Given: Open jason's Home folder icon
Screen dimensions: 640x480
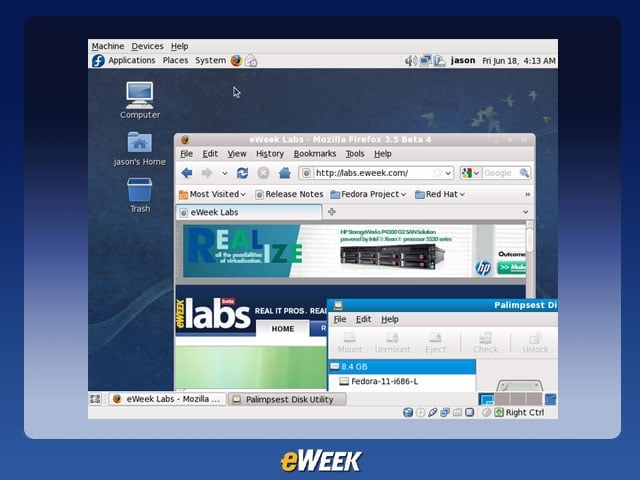Looking at the screenshot, I should point(140,149).
